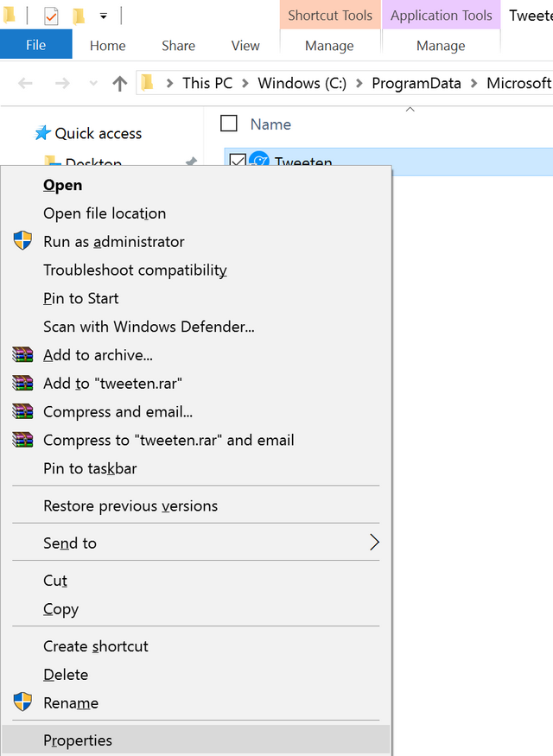Select Compress and email...

pyautogui.click(x=196, y=412)
